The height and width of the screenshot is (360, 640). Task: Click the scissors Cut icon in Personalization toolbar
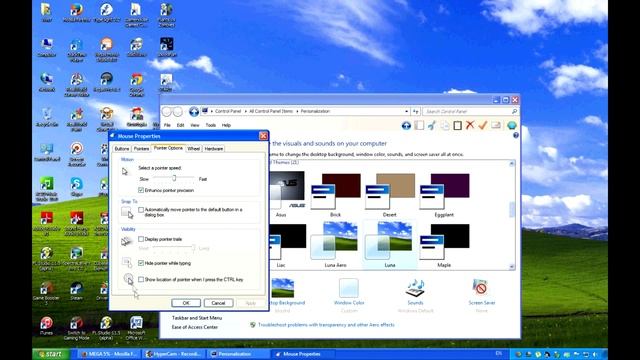432,126
